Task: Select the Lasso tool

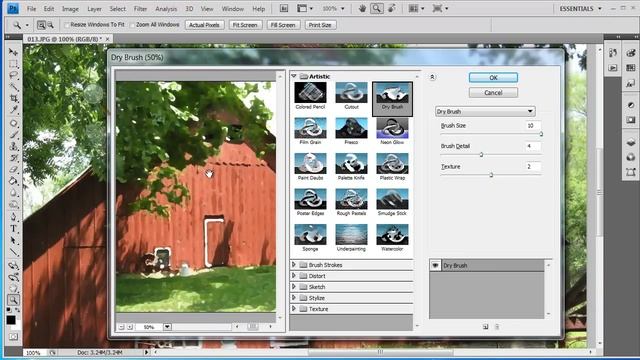Action: pos(13,76)
